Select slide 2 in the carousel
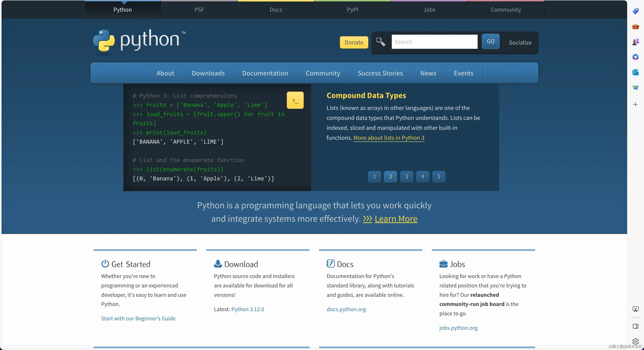This screenshot has width=644, height=350. pyautogui.click(x=390, y=177)
